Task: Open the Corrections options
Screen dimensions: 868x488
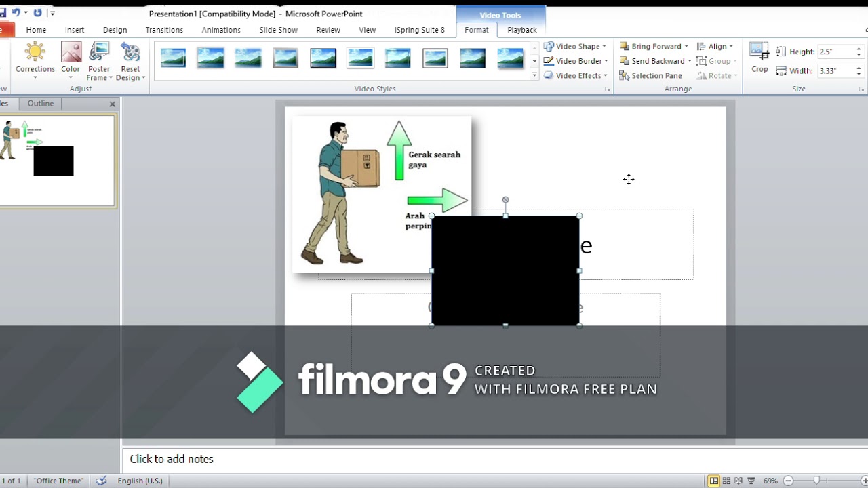Action: (x=35, y=61)
